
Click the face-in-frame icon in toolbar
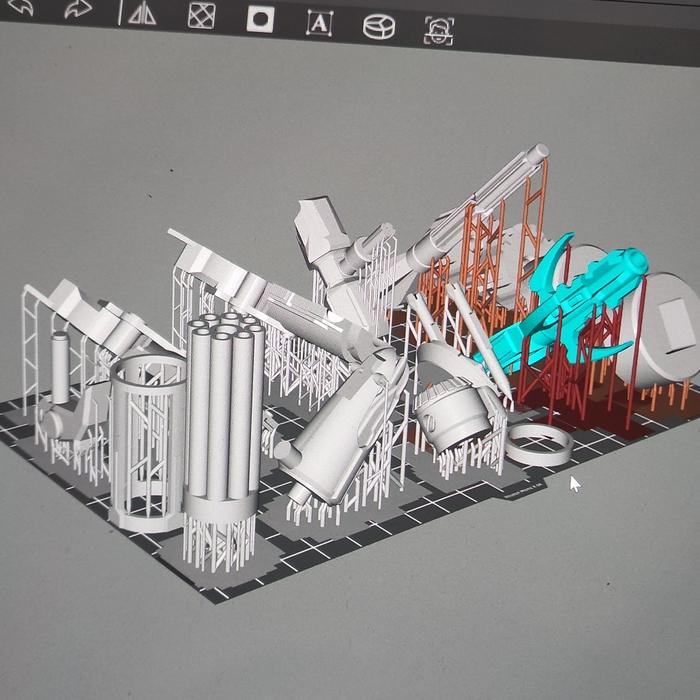coord(437,29)
